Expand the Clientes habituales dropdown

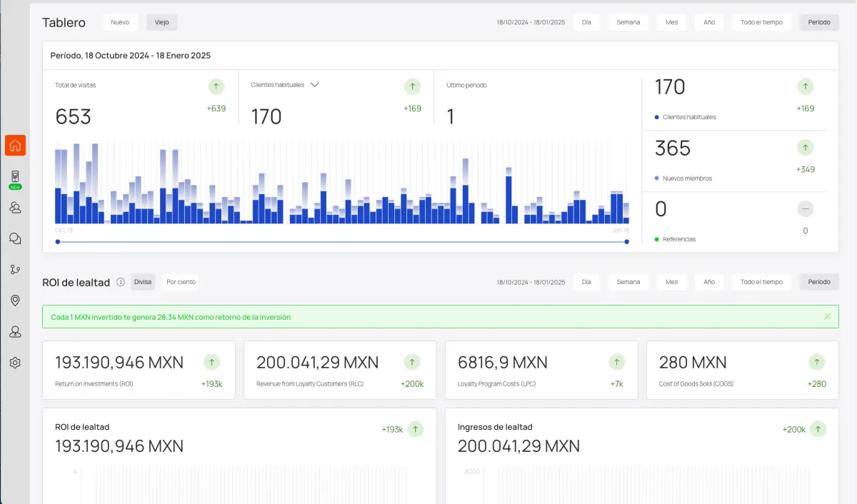[x=314, y=84]
